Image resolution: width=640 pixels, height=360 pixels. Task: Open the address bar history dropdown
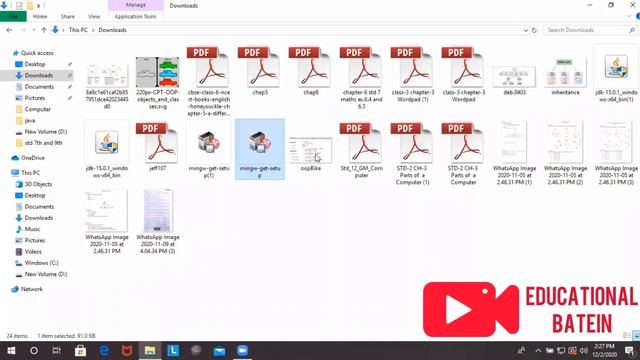pyautogui.click(x=526, y=30)
